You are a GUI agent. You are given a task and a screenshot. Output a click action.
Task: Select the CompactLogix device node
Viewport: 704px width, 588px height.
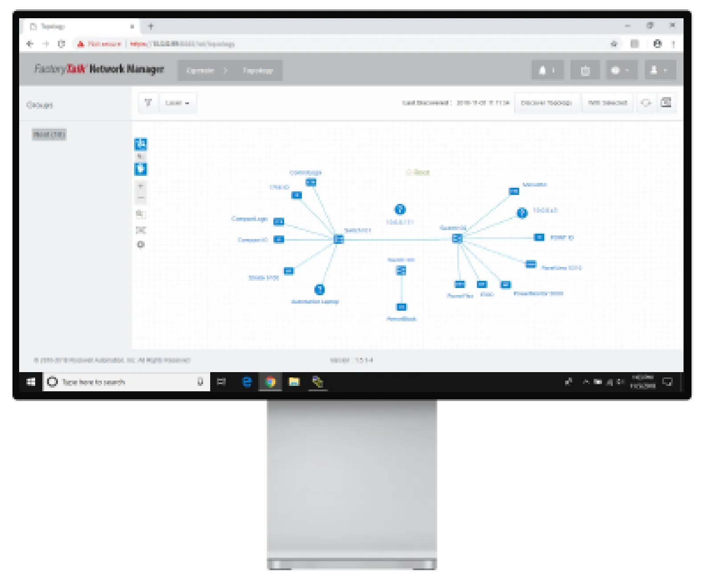(279, 222)
